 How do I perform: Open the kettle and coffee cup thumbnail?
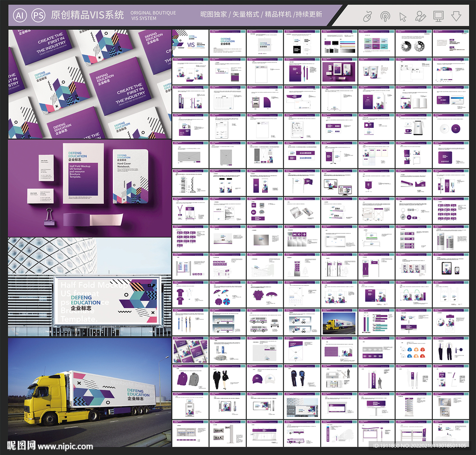point(413,127)
